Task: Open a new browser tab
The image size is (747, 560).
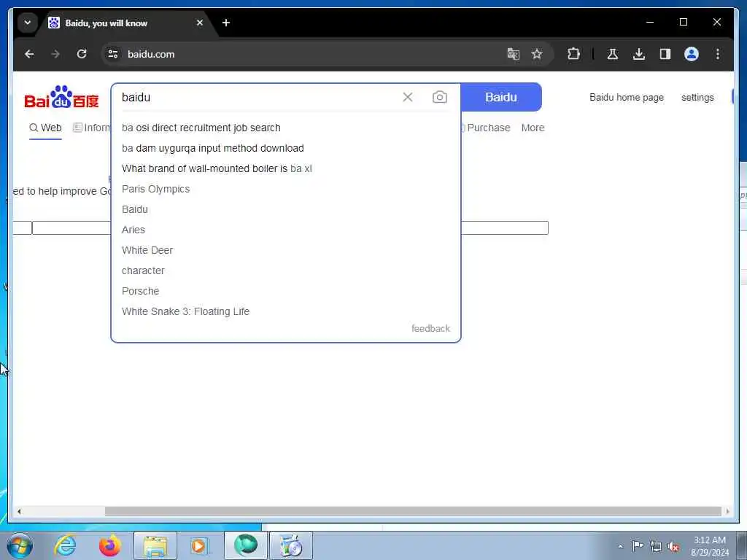Action: tap(226, 23)
